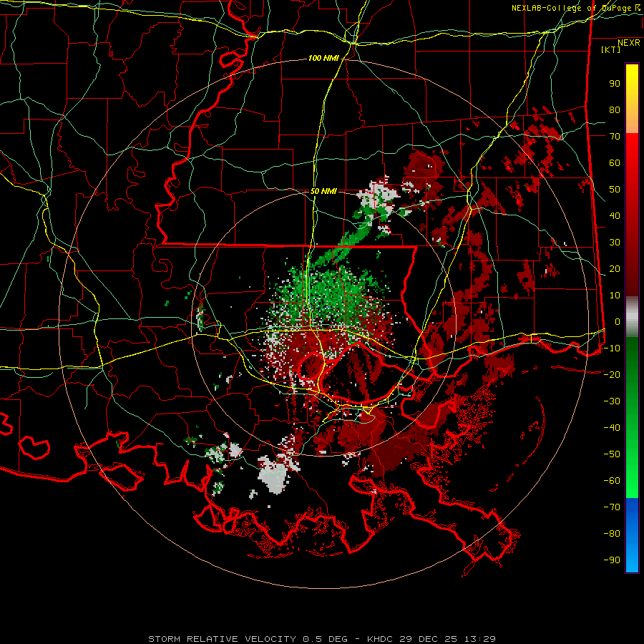This screenshot has height=644, width=644.
Task: Click the -60 value on the velocity scale
Action: coord(612,481)
